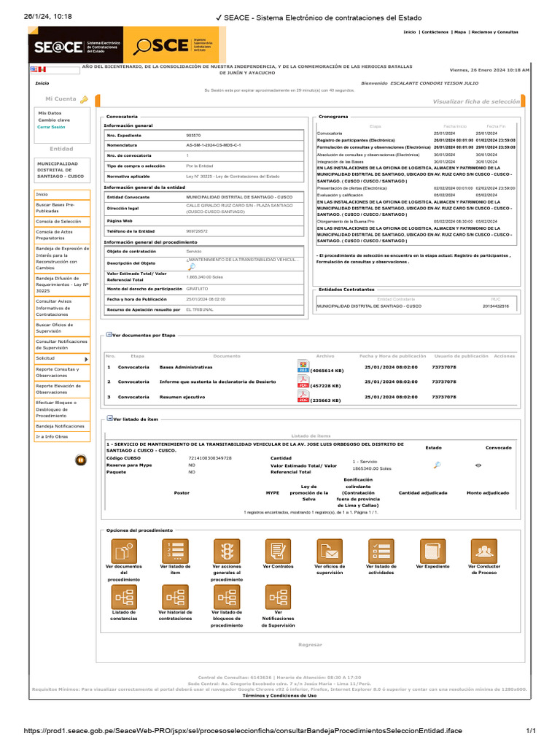The image size is (560, 747).
Task: Download the Bases Administrativas RAR file
Action: (x=303, y=366)
